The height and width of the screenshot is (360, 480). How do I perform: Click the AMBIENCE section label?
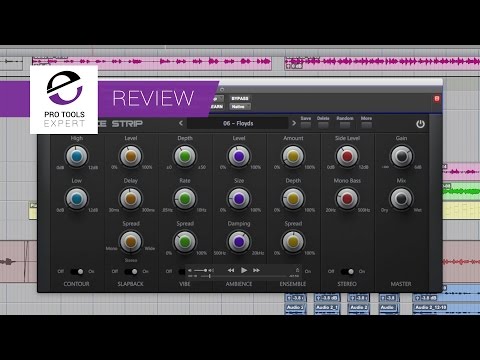pyautogui.click(x=239, y=284)
